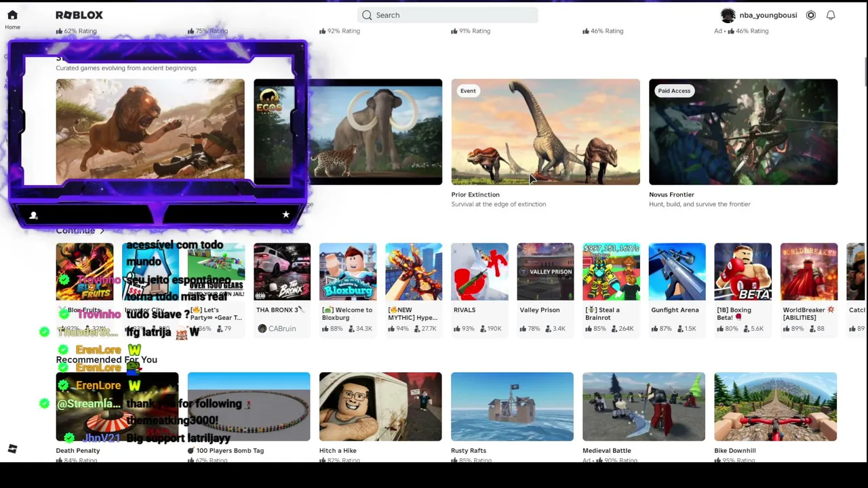Click the search magnifier icon
The image size is (868, 488).
367,15
